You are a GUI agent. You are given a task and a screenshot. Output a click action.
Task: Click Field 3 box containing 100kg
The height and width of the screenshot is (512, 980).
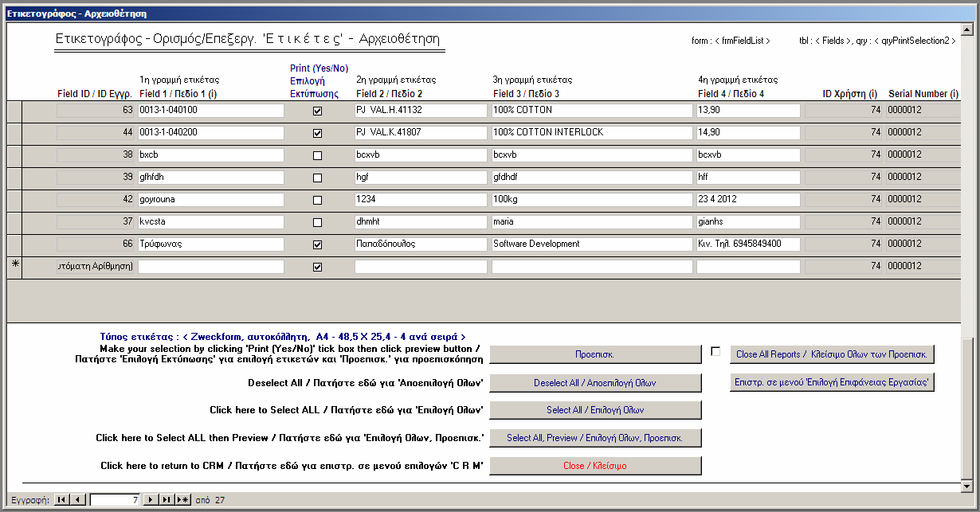pos(592,200)
